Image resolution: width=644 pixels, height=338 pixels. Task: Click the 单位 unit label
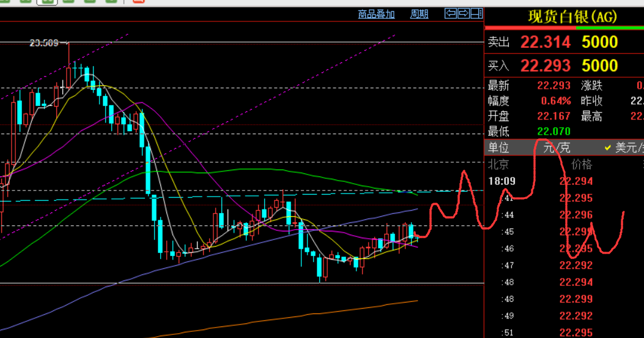point(498,148)
